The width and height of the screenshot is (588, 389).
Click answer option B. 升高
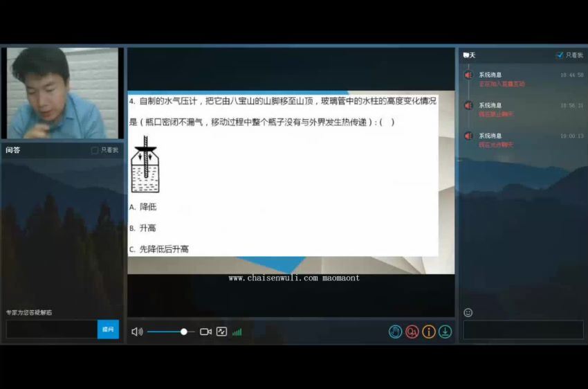[x=143, y=228]
